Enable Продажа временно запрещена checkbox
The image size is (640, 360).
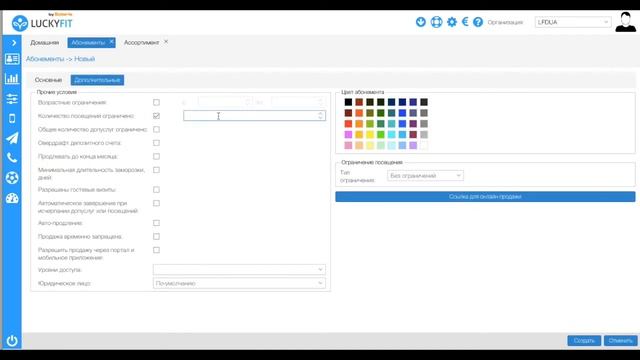pos(156,236)
